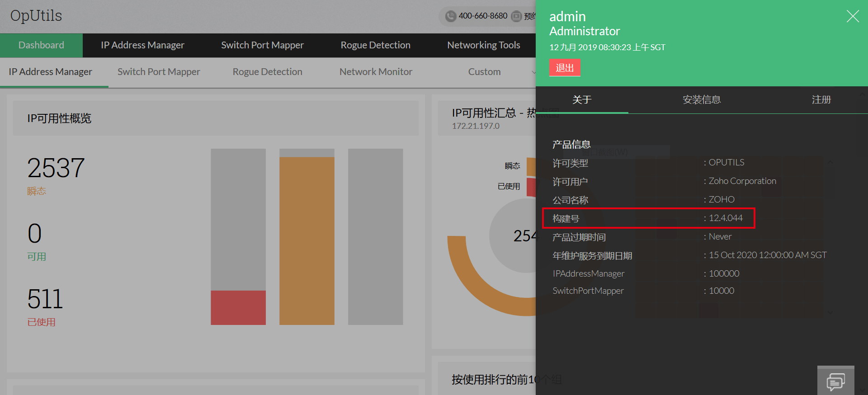Switch to the 关于 tab

tap(582, 100)
